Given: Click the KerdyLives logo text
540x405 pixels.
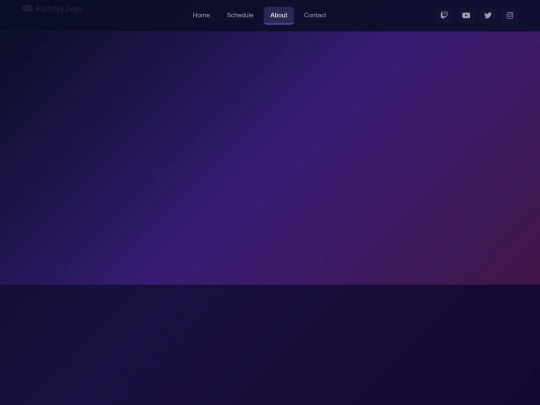Looking at the screenshot, I should tap(59, 9).
